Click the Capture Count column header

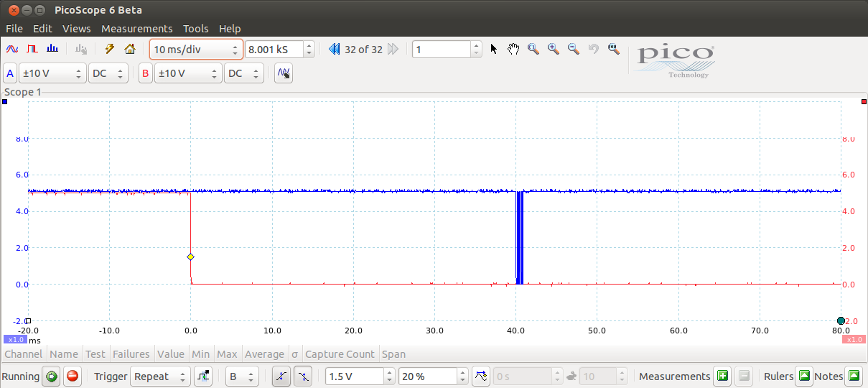click(340, 354)
